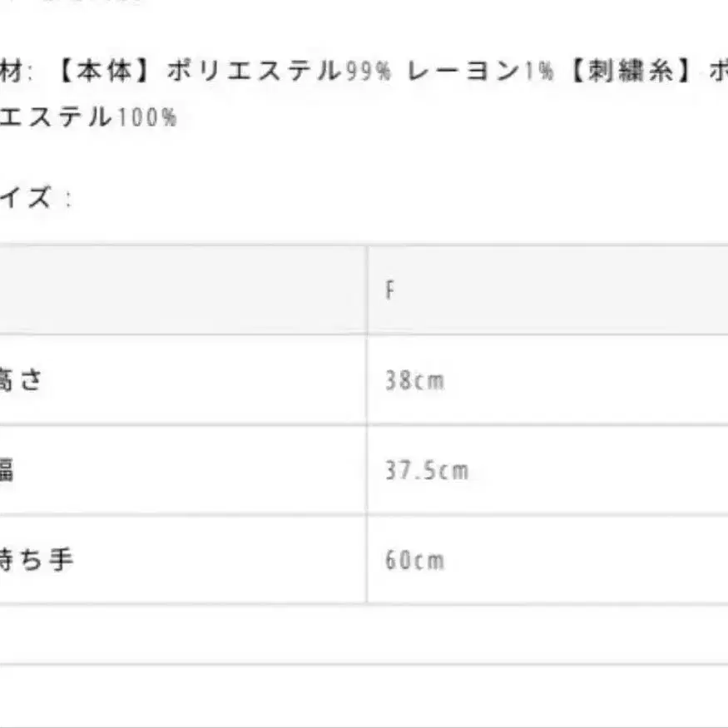Click the cropped text at the top edge

[x=100, y=2]
